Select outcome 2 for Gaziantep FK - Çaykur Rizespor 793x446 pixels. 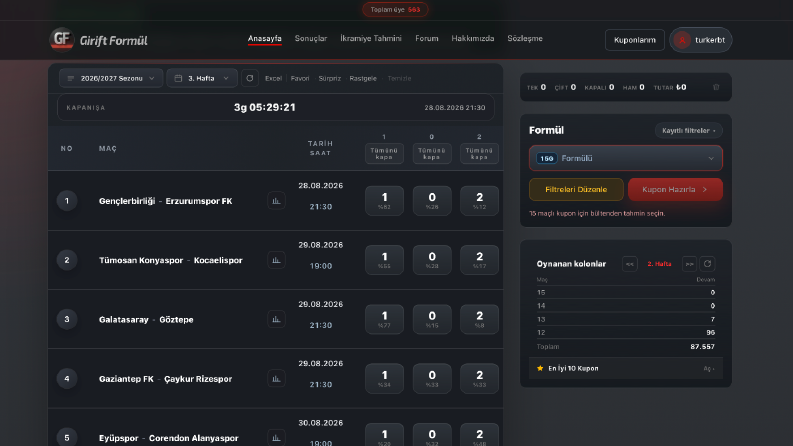point(479,378)
